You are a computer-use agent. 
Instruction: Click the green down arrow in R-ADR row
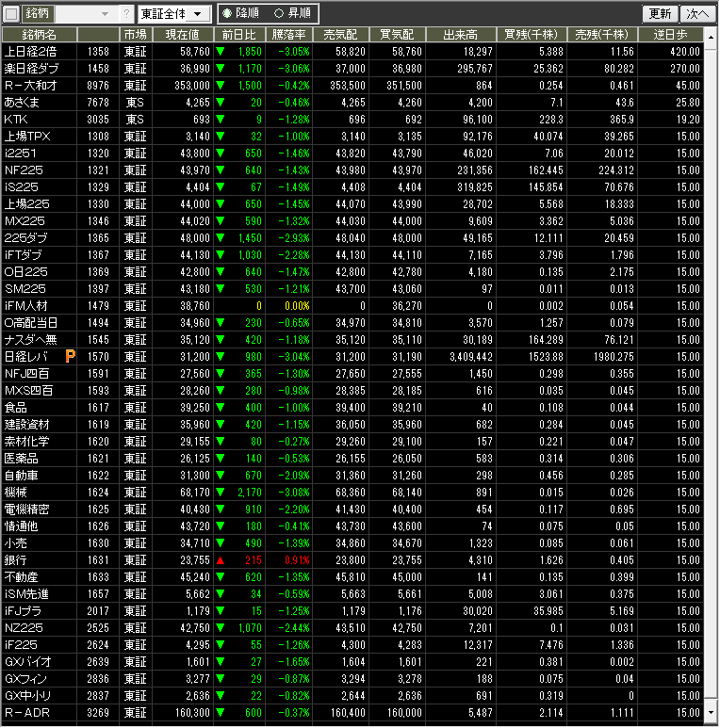[221, 712]
